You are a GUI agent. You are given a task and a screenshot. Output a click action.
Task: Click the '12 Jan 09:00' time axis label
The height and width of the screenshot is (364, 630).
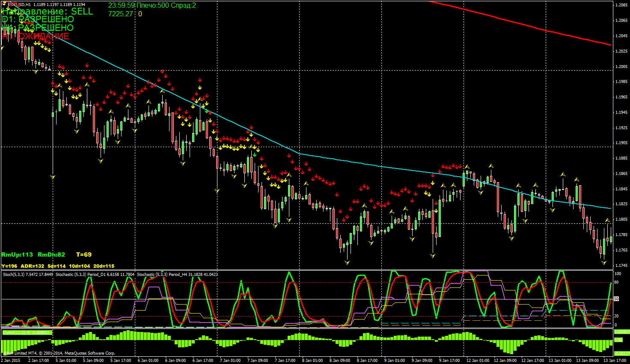click(x=506, y=361)
